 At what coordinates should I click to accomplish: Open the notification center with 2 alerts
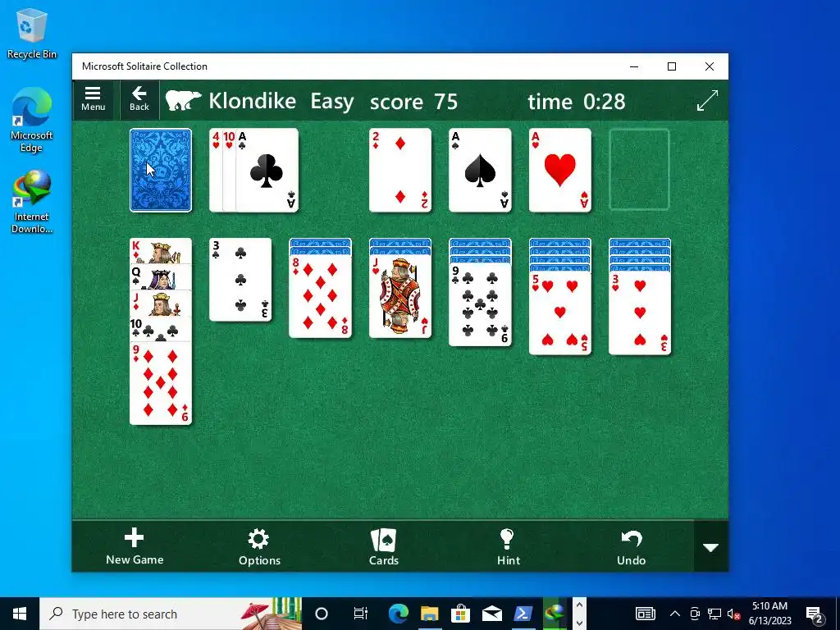tap(815, 614)
